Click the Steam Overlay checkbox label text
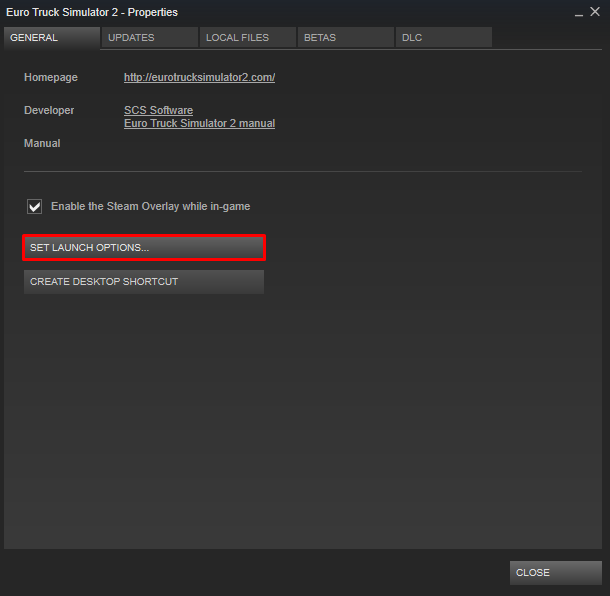The width and height of the screenshot is (610, 596). 151,206
